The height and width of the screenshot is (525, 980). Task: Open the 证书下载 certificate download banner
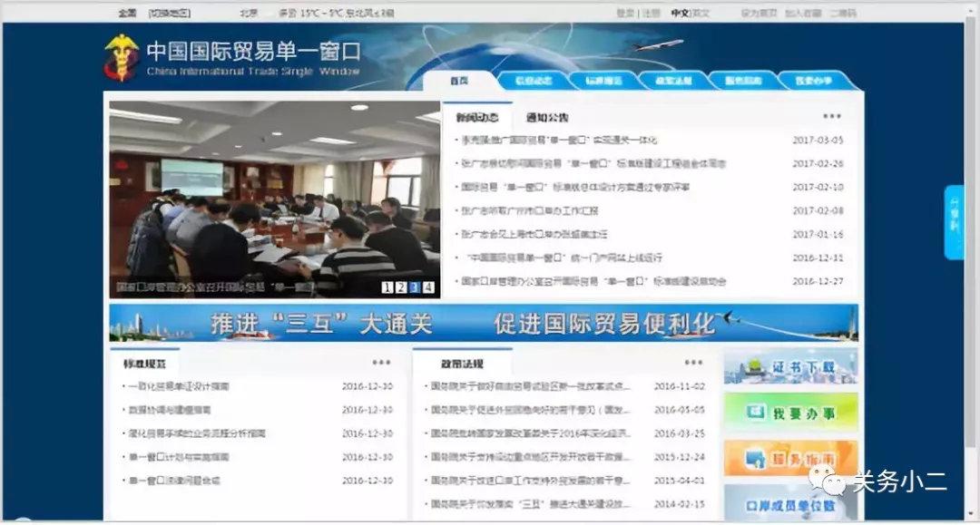790,367
